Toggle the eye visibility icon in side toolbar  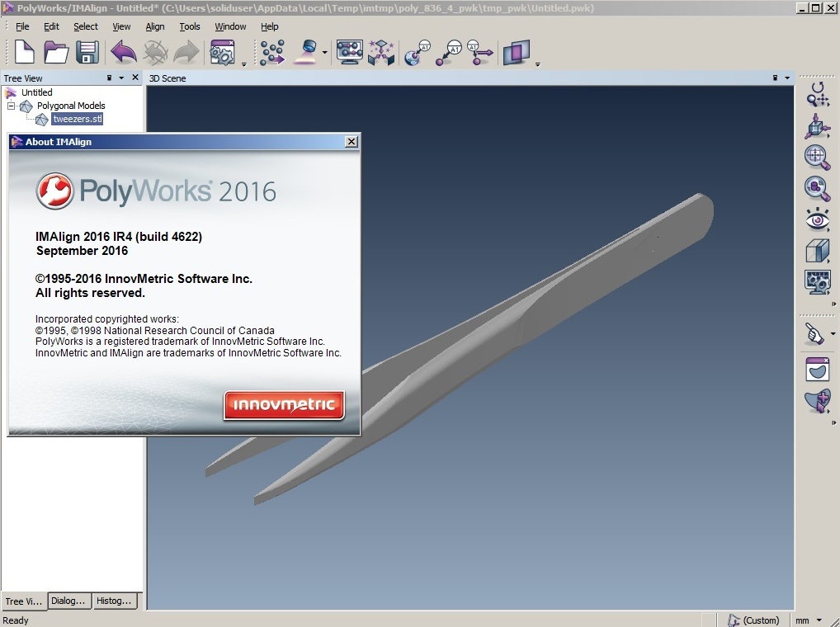point(818,219)
